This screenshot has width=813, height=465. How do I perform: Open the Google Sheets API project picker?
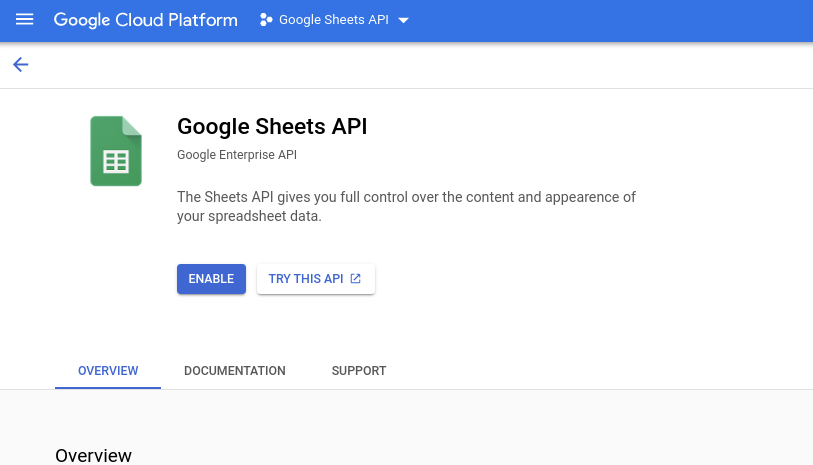(334, 20)
